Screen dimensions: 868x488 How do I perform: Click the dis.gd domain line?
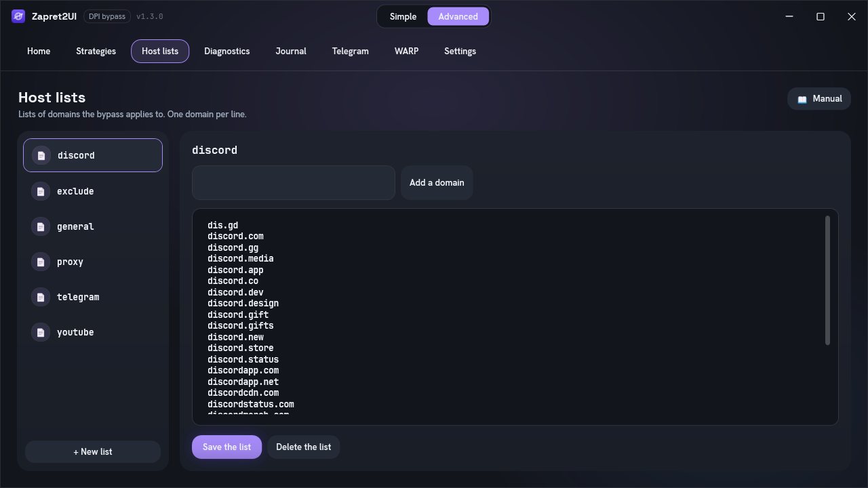(x=223, y=225)
